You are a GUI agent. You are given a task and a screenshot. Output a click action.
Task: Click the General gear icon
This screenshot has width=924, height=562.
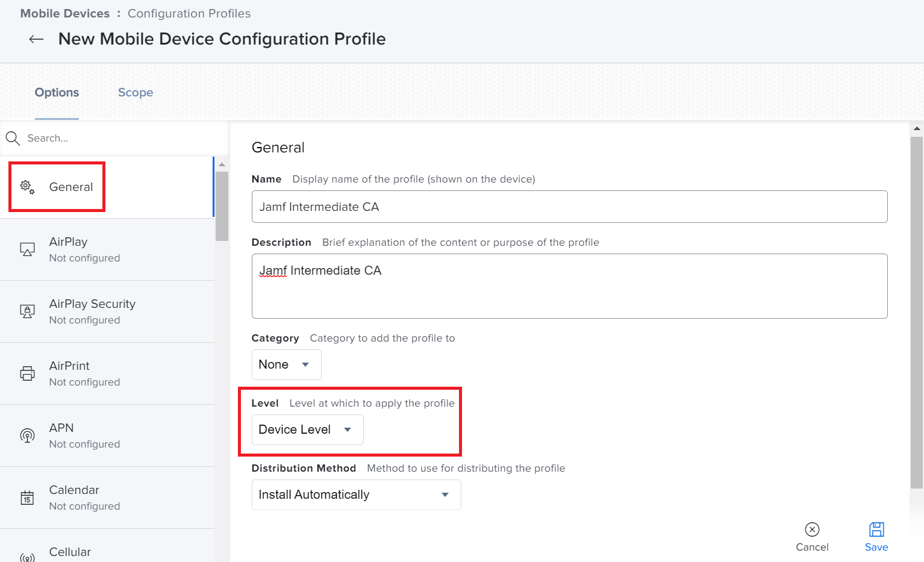pyautogui.click(x=28, y=187)
